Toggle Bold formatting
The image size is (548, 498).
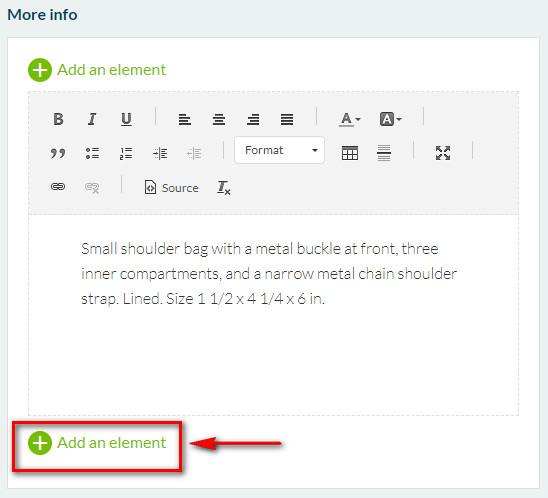58,119
